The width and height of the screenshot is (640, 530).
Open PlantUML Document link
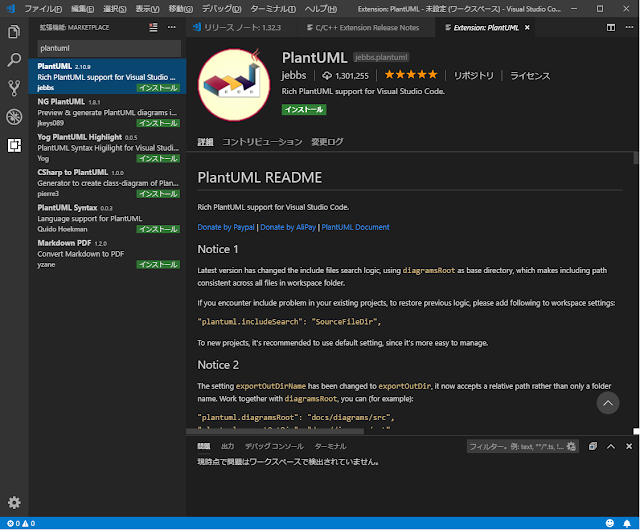[x=355, y=227]
